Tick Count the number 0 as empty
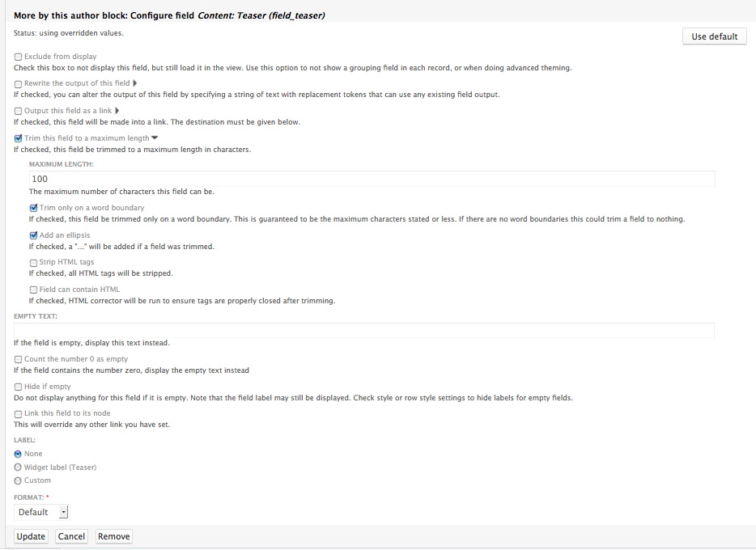The width and height of the screenshot is (756, 550). click(19, 359)
